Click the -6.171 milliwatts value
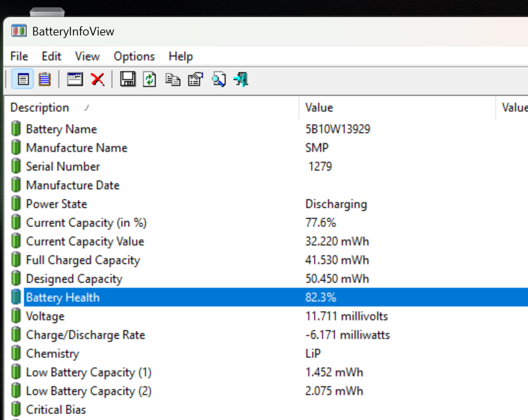Viewport: 528px width, 420px height. coord(348,335)
